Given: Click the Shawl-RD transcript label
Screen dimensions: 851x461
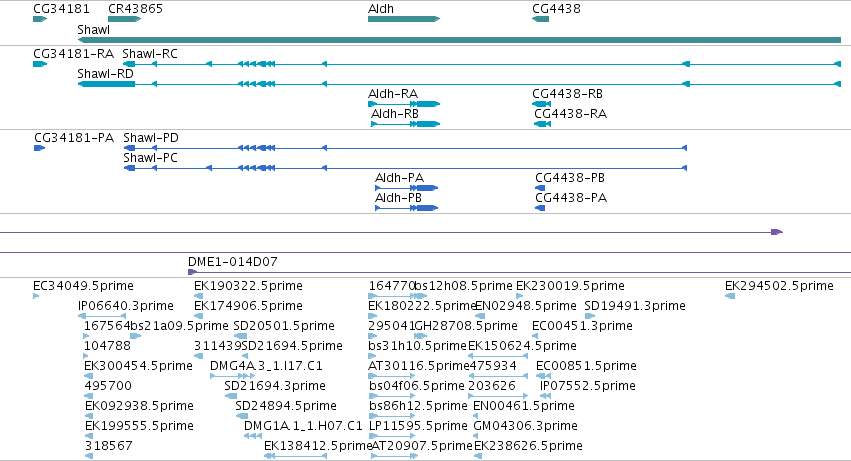Looking at the screenshot, I should tap(105, 74).
